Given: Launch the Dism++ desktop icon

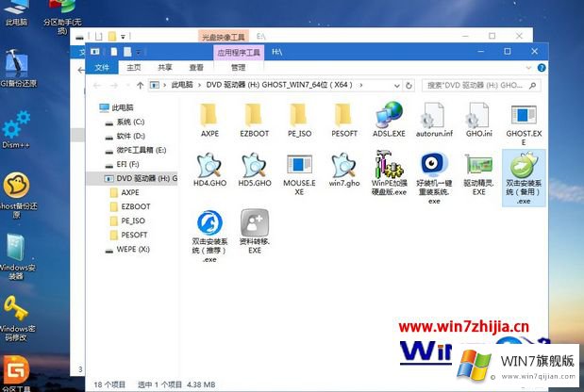Looking at the screenshot, I should pyautogui.click(x=16, y=129).
